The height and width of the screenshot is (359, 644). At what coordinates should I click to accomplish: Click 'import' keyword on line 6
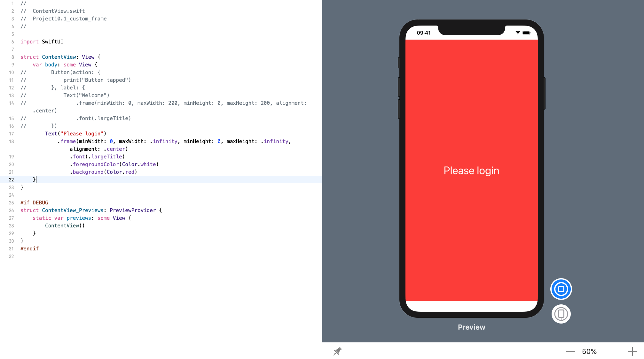pyautogui.click(x=29, y=42)
